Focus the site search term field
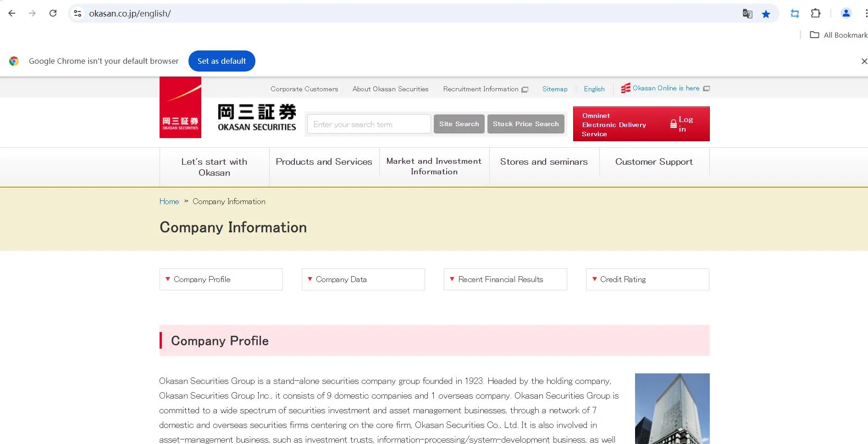868x444 pixels. (x=369, y=124)
